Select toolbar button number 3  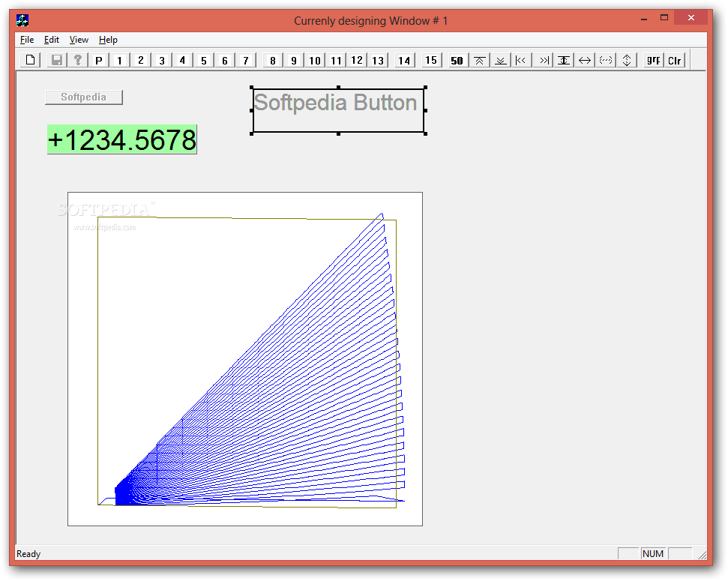point(162,60)
